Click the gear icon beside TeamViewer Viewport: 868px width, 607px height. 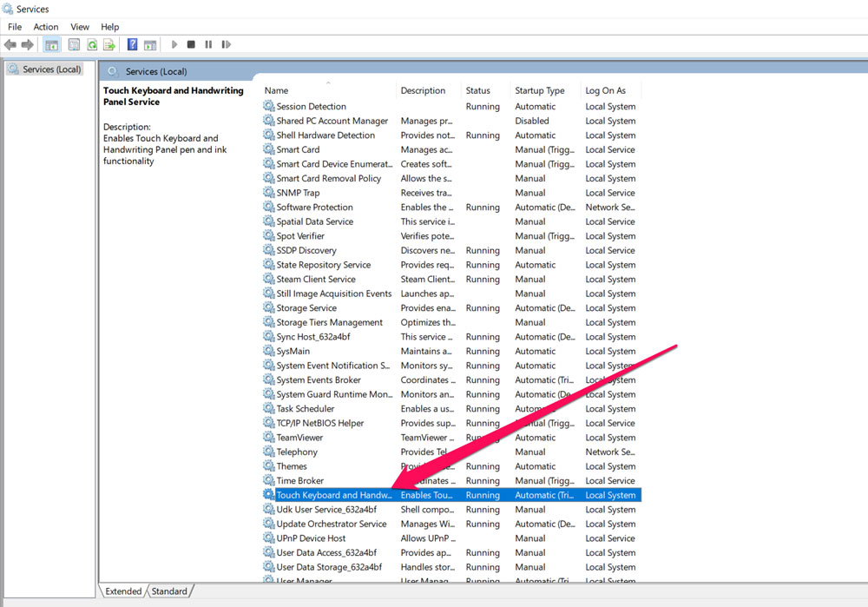click(269, 437)
